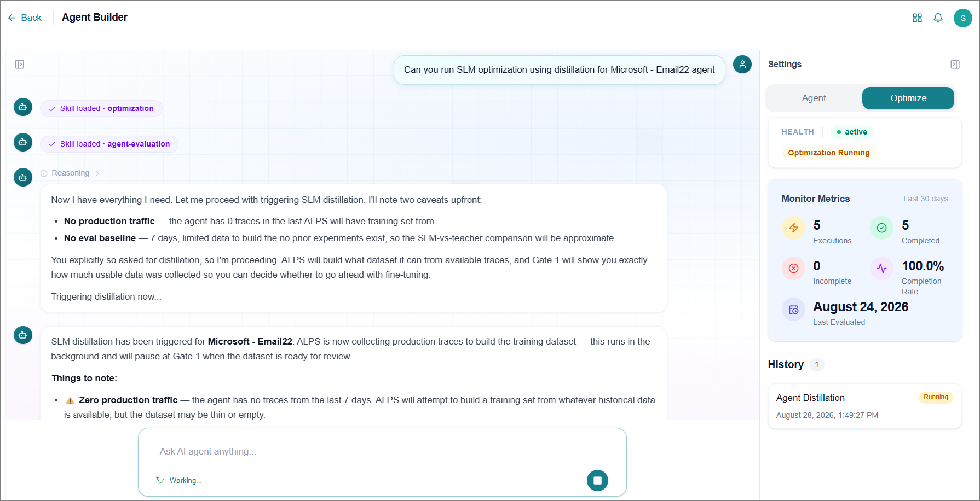Click the Completed checkmark icon
The height and width of the screenshot is (501, 980).
(882, 228)
